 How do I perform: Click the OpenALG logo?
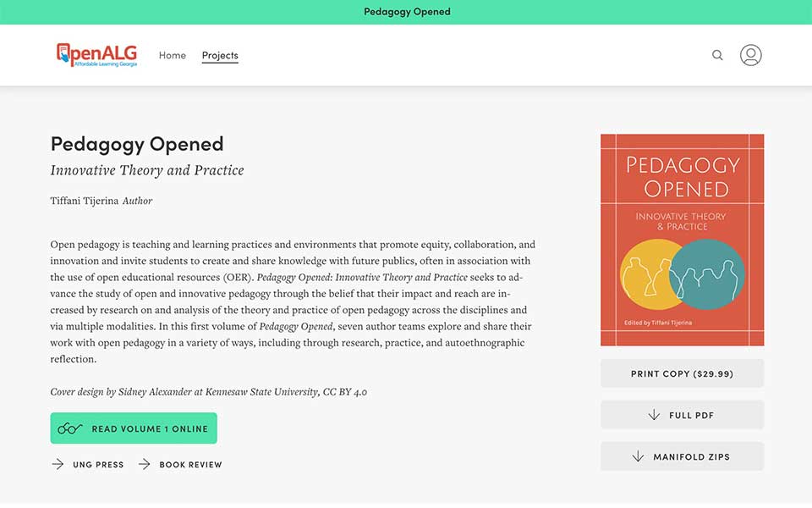(96, 55)
